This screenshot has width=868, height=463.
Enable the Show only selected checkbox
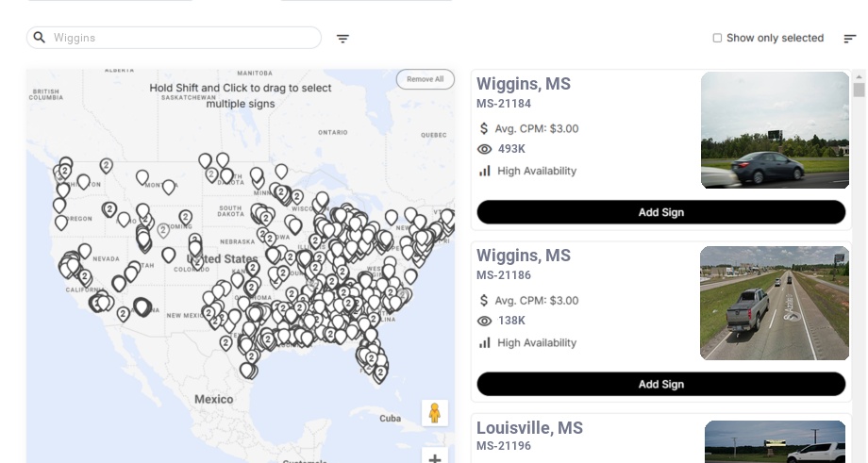(717, 39)
